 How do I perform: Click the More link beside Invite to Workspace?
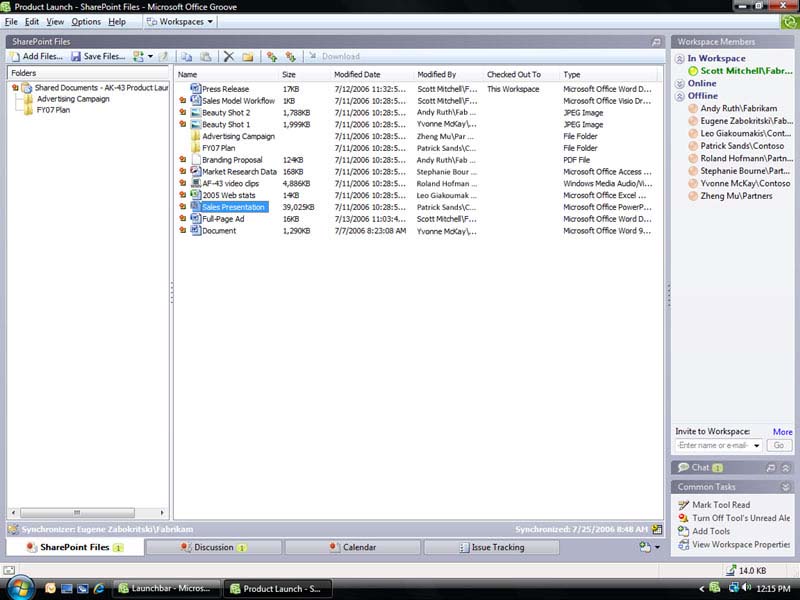click(782, 432)
